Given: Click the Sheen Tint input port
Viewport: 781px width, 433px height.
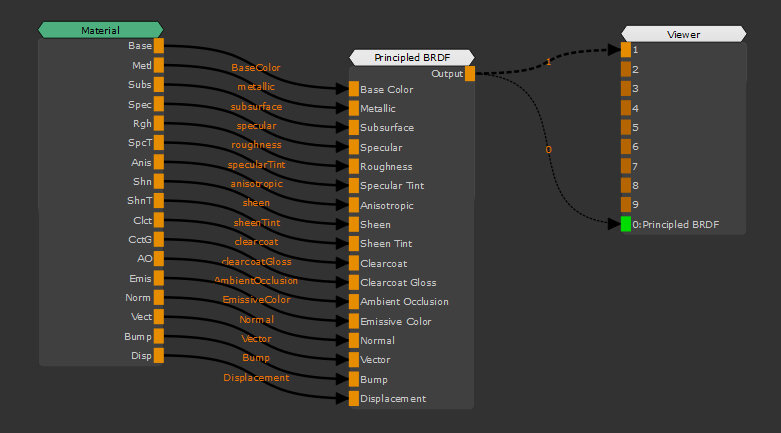Looking at the screenshot, I should [353, 244].
